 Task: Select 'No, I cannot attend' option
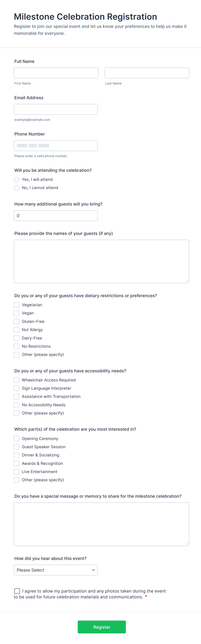click(x=16, y=188)
